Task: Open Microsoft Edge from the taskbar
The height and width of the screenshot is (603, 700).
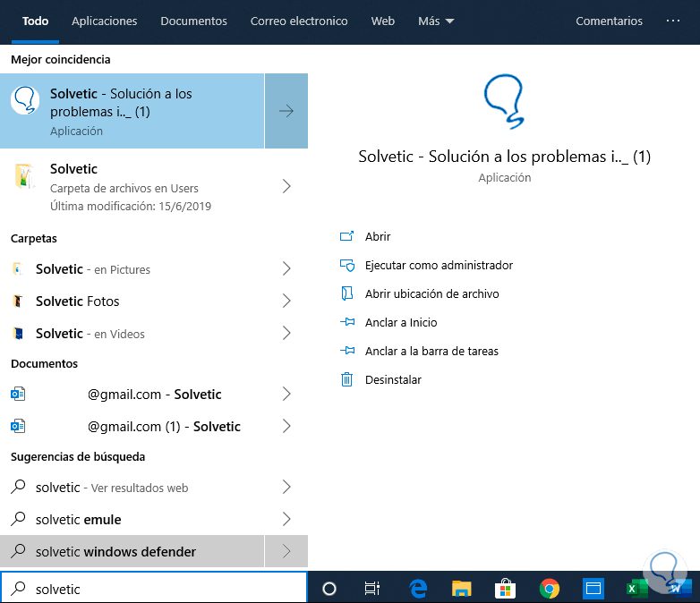Action: pos(418,589)
